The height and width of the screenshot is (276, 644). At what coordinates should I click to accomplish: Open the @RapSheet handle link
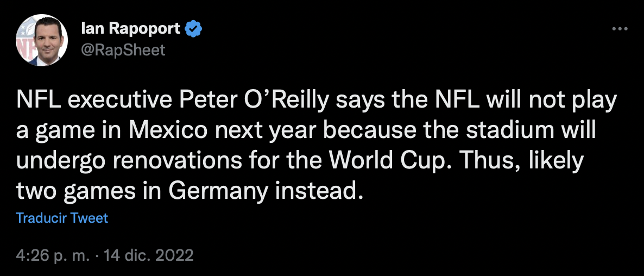click(123, 50)
